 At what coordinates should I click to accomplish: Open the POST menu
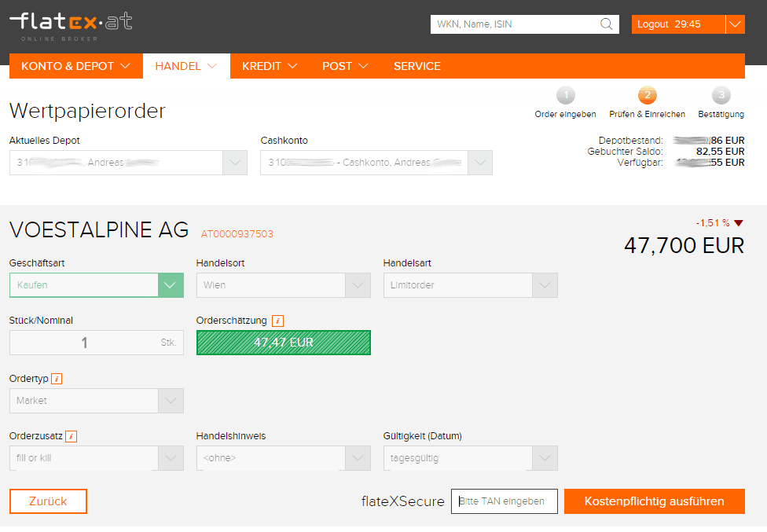[345, 66]
